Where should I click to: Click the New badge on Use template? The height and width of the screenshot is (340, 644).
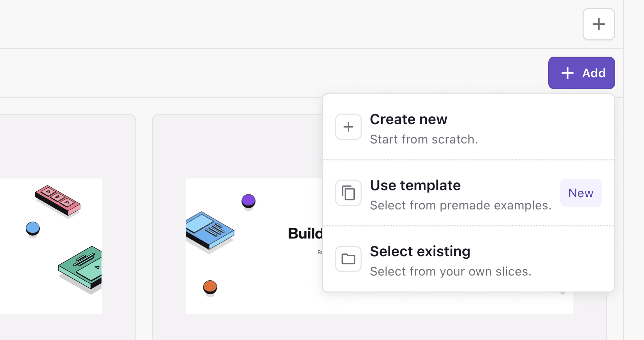[x=581, y=193]
